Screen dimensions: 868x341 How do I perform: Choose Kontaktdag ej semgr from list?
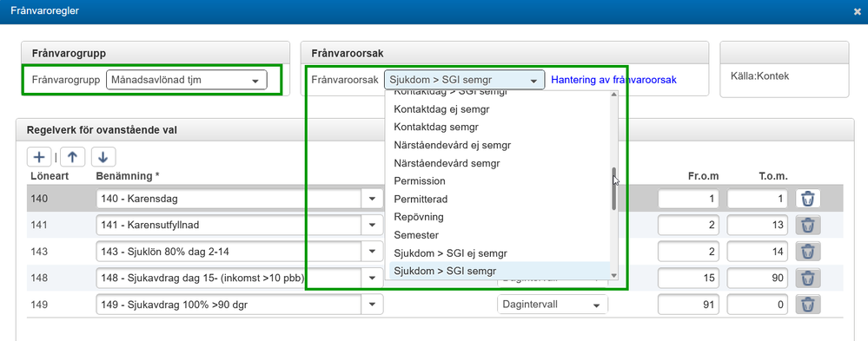[500, 109]
